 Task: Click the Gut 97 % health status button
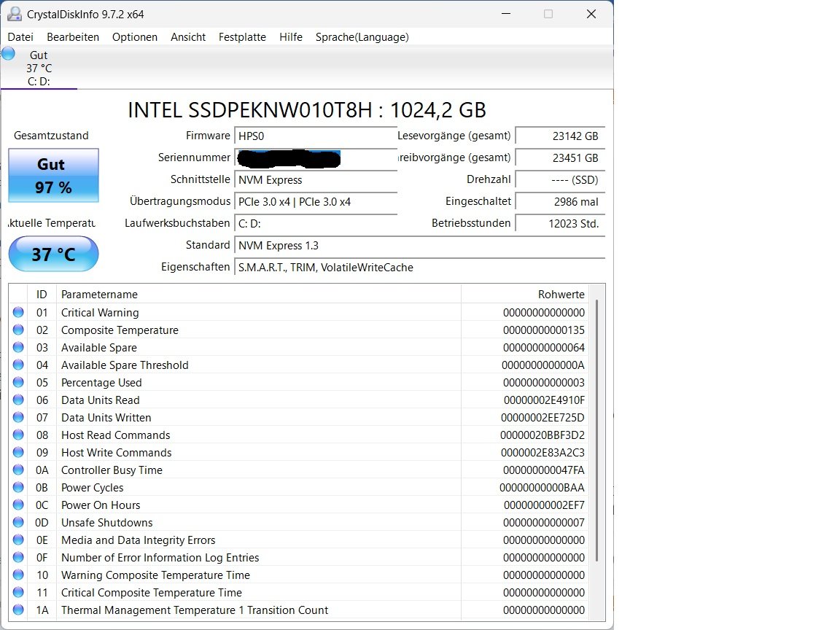click(x=53, y=175)
